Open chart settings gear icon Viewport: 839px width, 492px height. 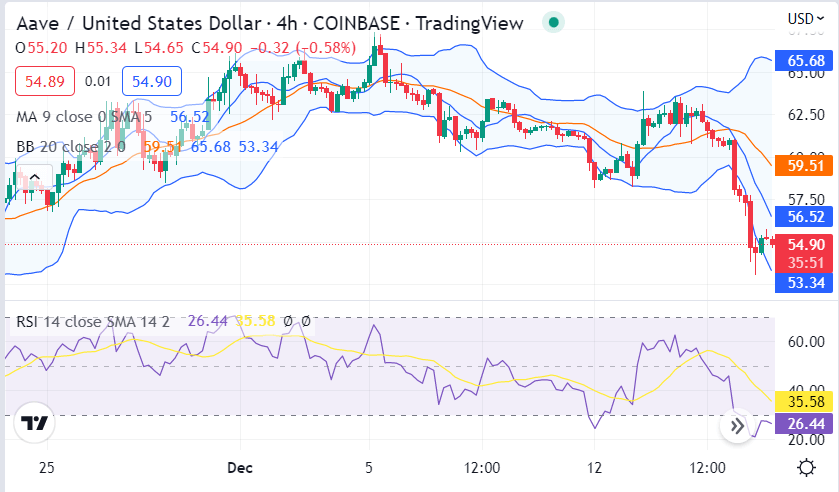pyautogui.click(x=806, y=467)
